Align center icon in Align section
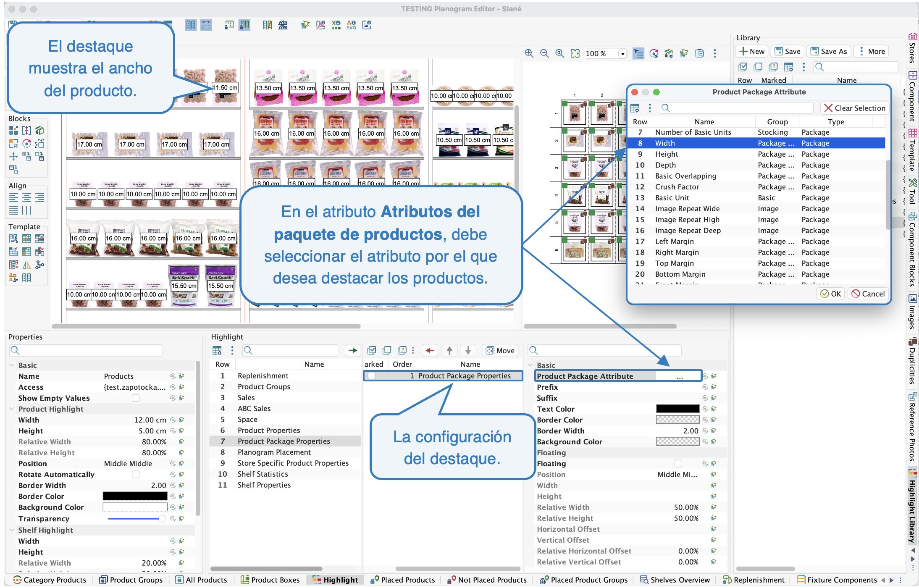Image resolution: width=919 pixels, height=588 pixels. [26, 198]
